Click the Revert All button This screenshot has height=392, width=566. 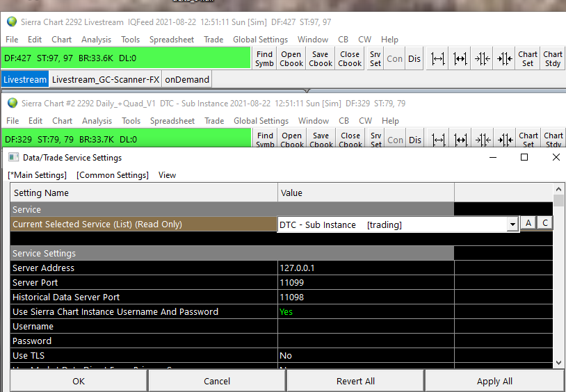355,381
